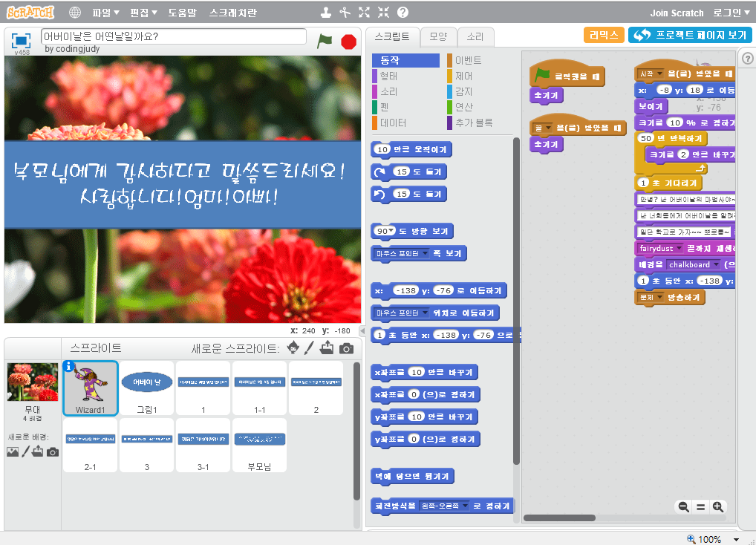Open the 마우스 포인터 쪽 보기 dropdown

[426, 254]
